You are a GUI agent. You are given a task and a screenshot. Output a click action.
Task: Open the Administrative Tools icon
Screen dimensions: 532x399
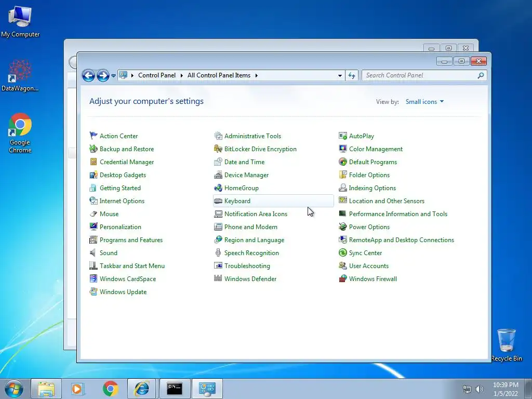(218, 136)
